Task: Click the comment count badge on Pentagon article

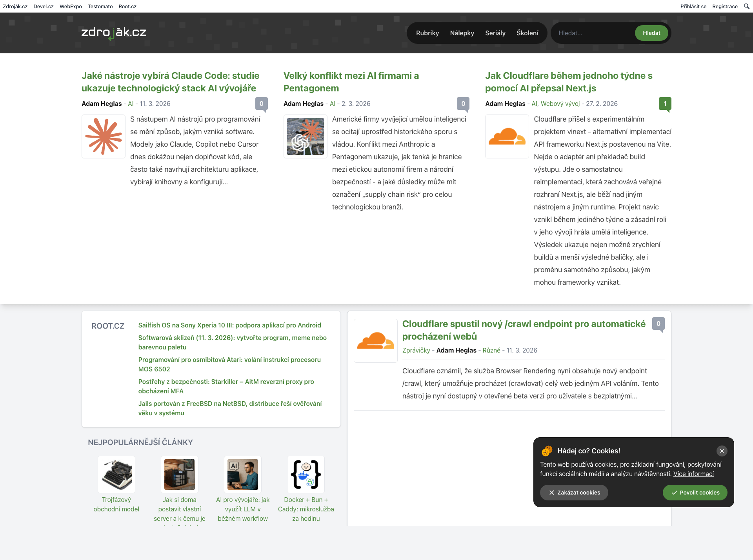Action: point(463,104)
